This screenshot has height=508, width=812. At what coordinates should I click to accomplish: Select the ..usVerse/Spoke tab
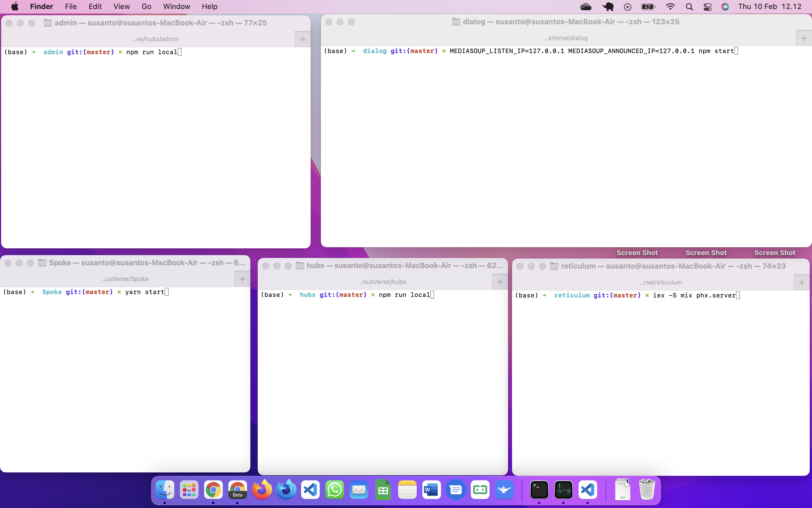click(125, 279)
